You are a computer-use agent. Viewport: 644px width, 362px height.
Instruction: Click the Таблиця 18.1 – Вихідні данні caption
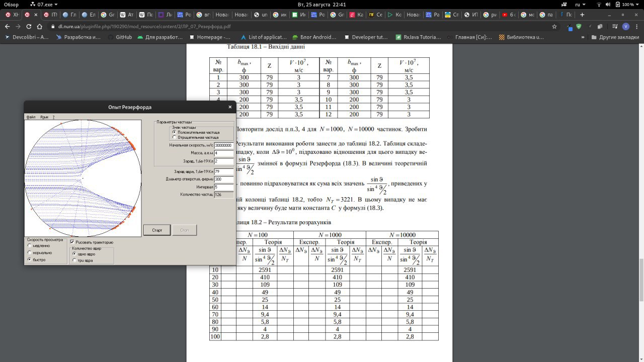pyautogui.click(x=266, y=47)
